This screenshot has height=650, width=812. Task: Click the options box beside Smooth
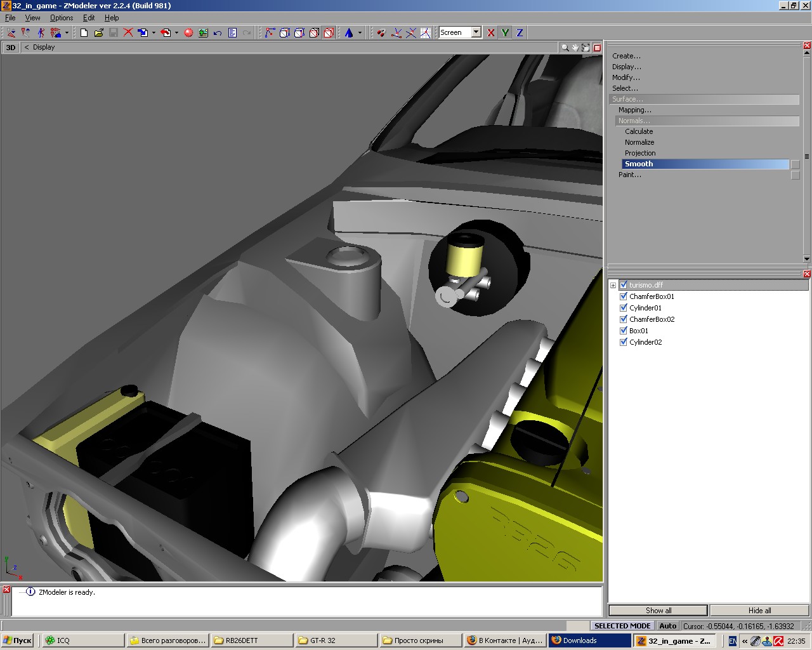[x=796, y=164]
